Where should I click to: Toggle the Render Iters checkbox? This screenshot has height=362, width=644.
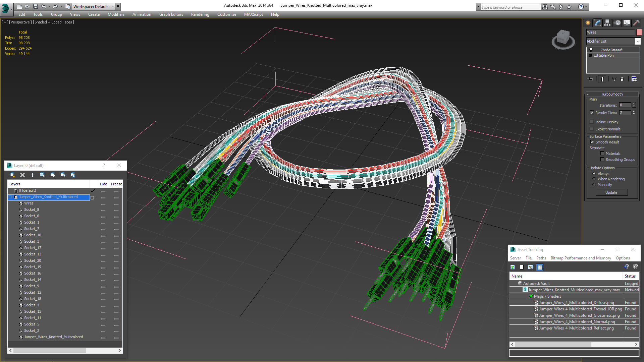[x=592, y=113]
